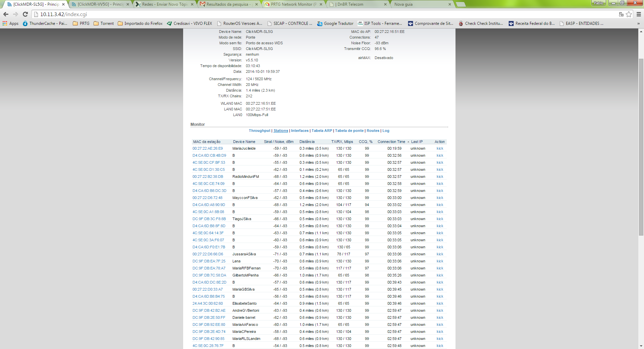Viewport: 644px width, 349px height.
Task: Open the Log monitor view
Action: [x=386, y=131]
